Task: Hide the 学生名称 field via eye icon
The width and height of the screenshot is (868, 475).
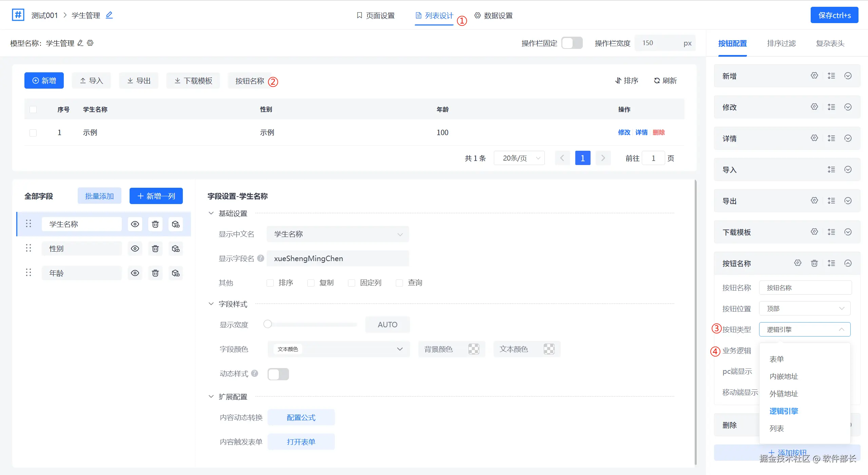Action: coord(135,224)
